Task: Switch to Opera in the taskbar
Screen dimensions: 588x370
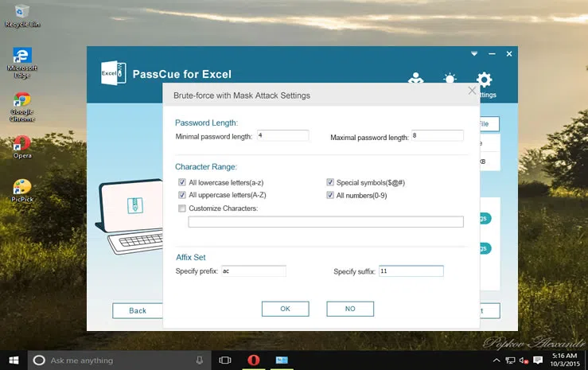Action: (x=254, y=360)
